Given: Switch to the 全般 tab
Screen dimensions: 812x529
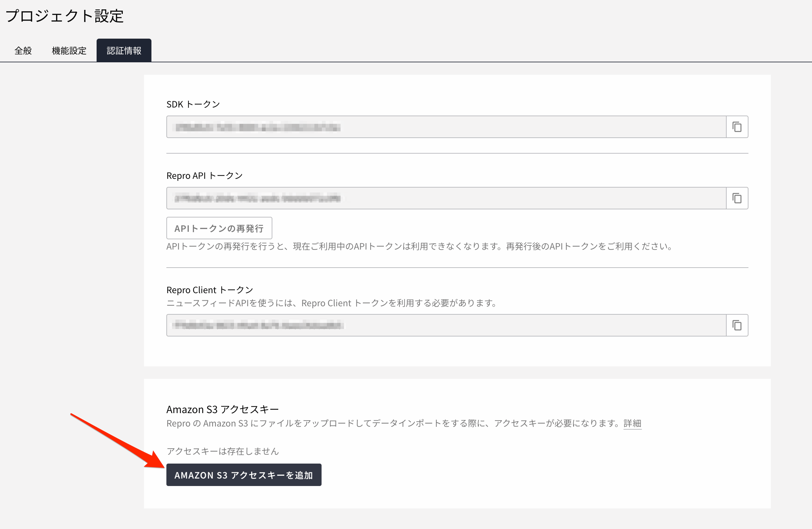Looking at the screenshot, I should pos(23,50).
